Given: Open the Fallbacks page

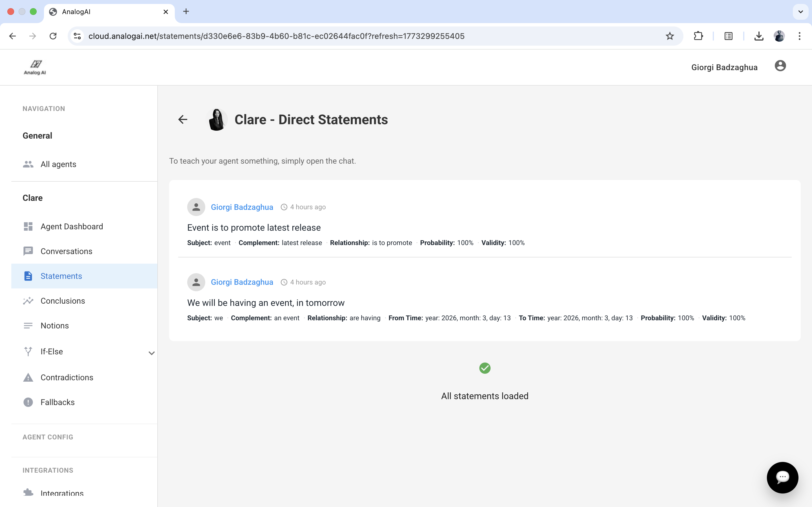Looking at the screenshot, I should tap(58, 402).
